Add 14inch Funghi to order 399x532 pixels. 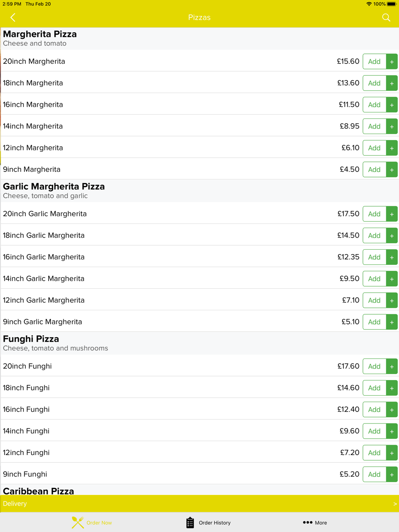click(374, 431)
